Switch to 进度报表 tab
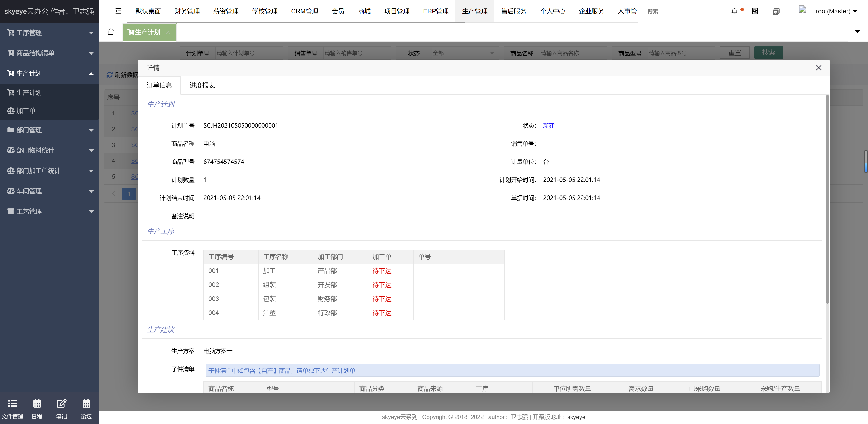 (x=202, y=85)
